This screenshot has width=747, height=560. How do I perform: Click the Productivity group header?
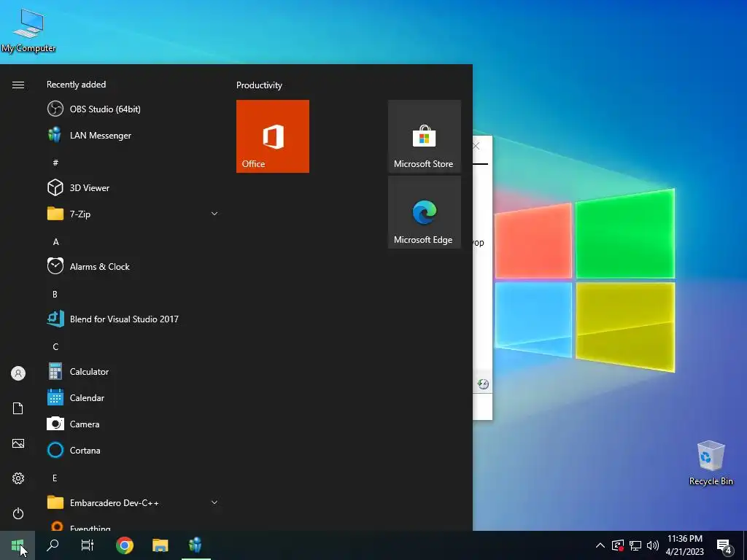tap(259, 85)
